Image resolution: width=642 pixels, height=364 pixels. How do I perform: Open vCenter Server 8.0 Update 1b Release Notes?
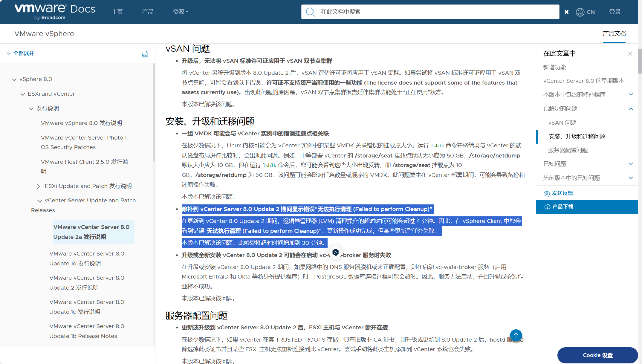point(87,331)
